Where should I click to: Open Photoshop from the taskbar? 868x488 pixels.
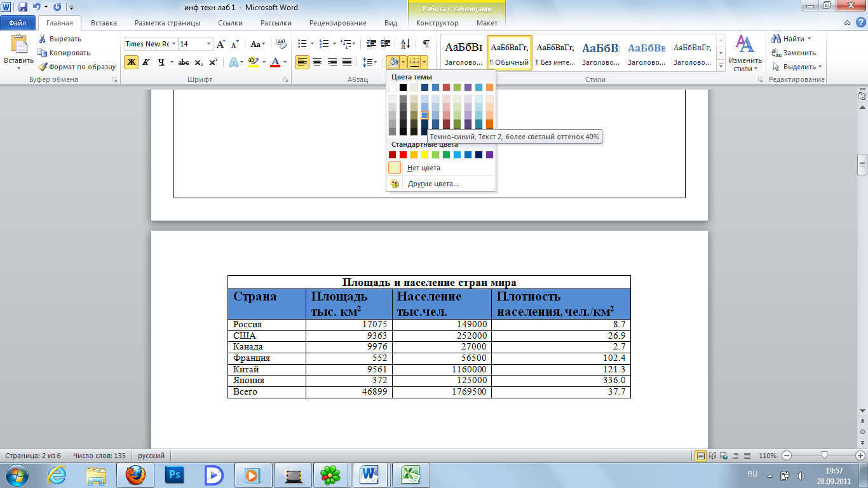click(174, 475)
